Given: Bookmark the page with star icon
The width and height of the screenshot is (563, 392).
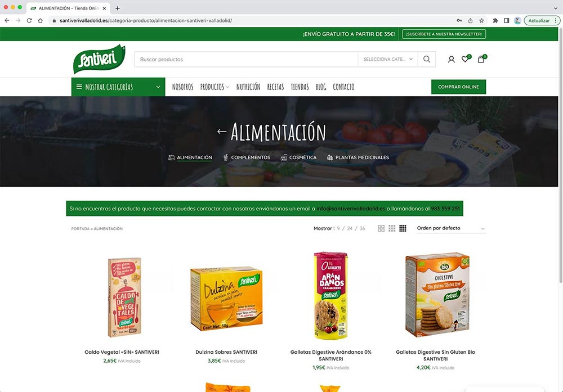Looking at the screenshot, I should [481, 20].
